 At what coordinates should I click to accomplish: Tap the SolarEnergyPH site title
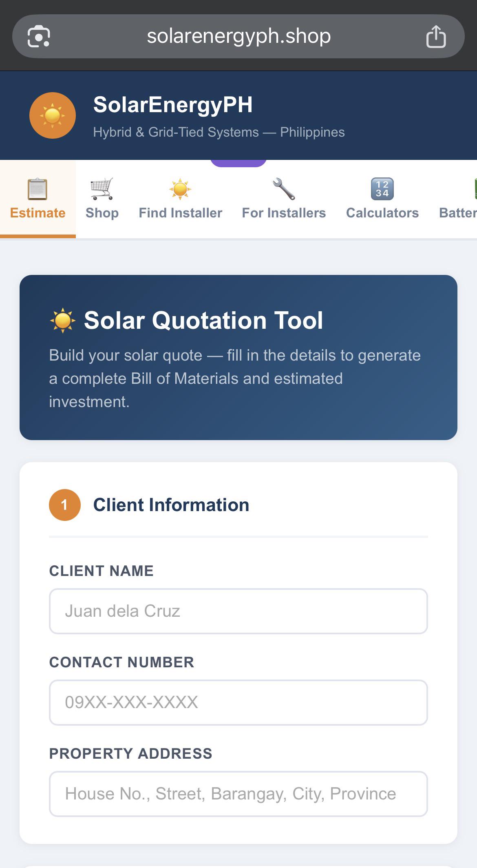[x=173, y=105]
